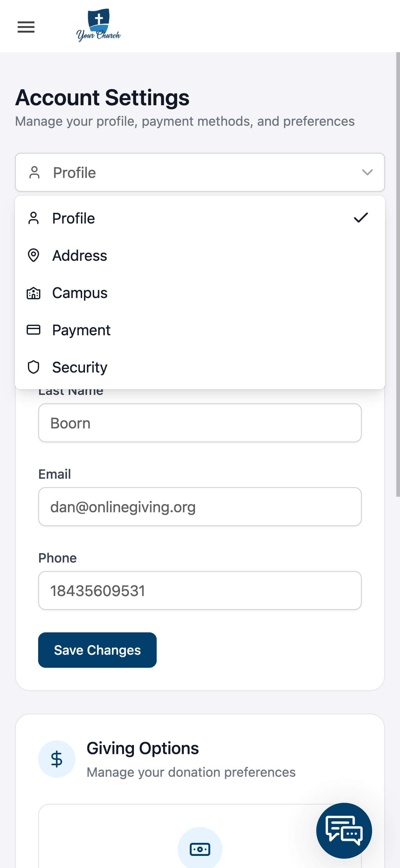Click the cash banknote icon
400x868 pixels.
tap(200, 849)
